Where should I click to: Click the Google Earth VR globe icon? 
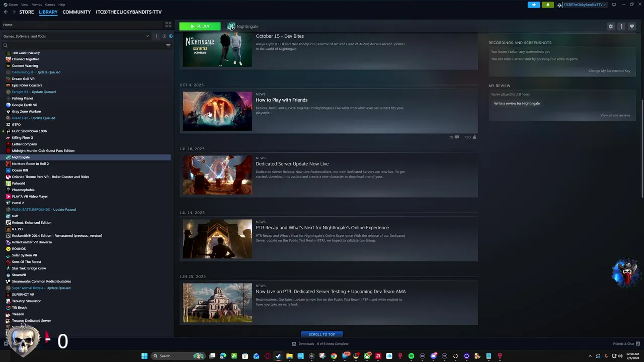click(8, 105)
